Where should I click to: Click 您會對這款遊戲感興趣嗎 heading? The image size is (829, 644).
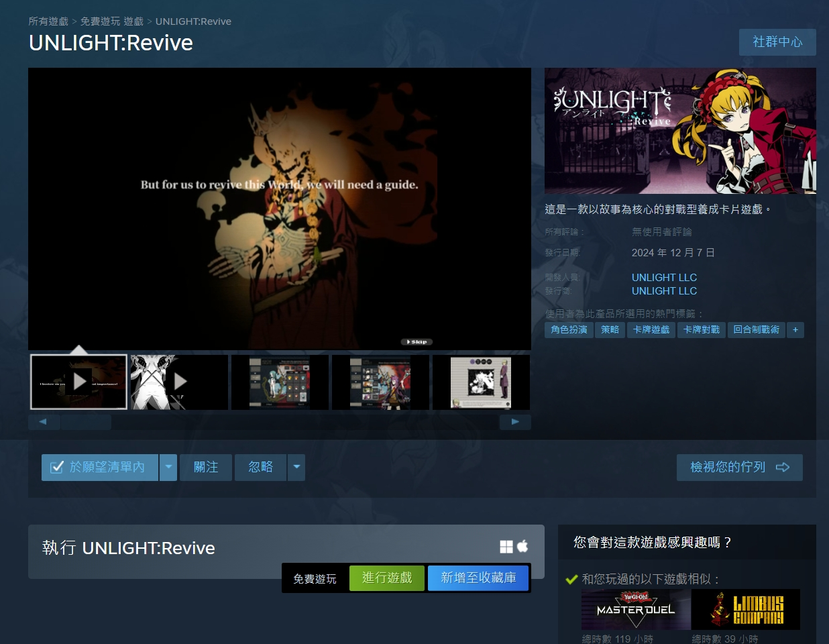[653, 542]
